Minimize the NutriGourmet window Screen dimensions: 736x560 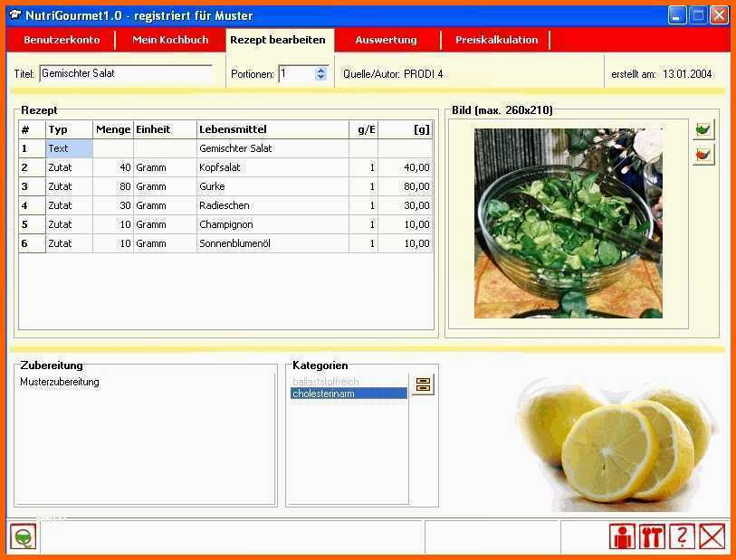tap(676, 16)
